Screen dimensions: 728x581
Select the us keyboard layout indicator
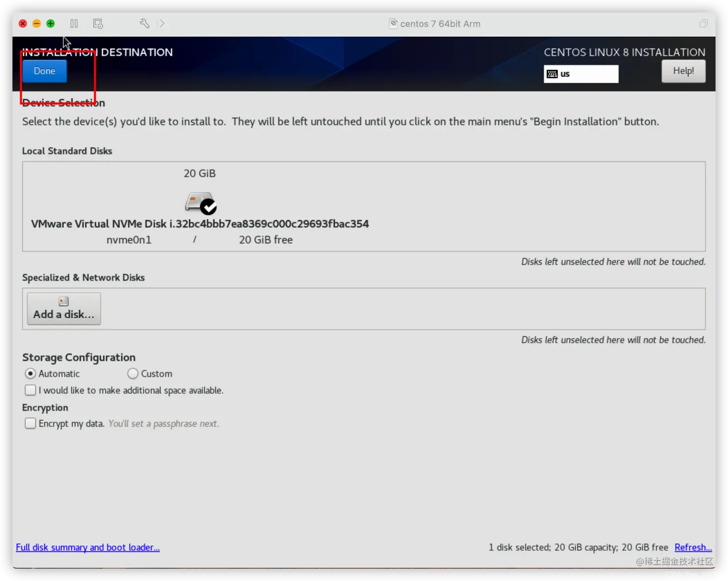click(581, 74)
